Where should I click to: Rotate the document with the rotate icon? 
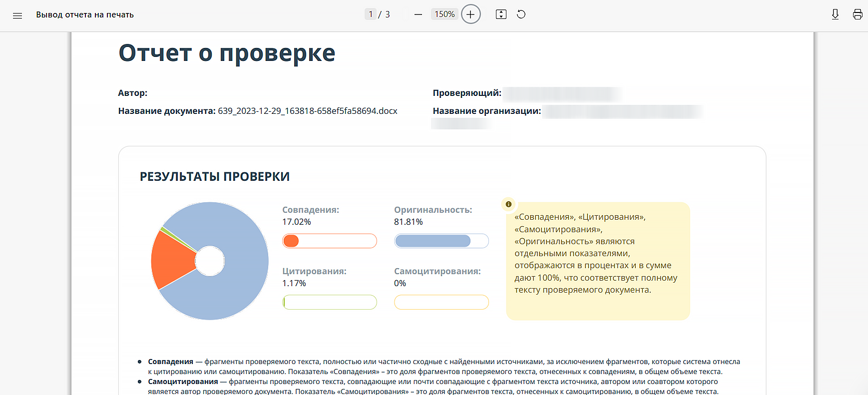coord(521,14)
